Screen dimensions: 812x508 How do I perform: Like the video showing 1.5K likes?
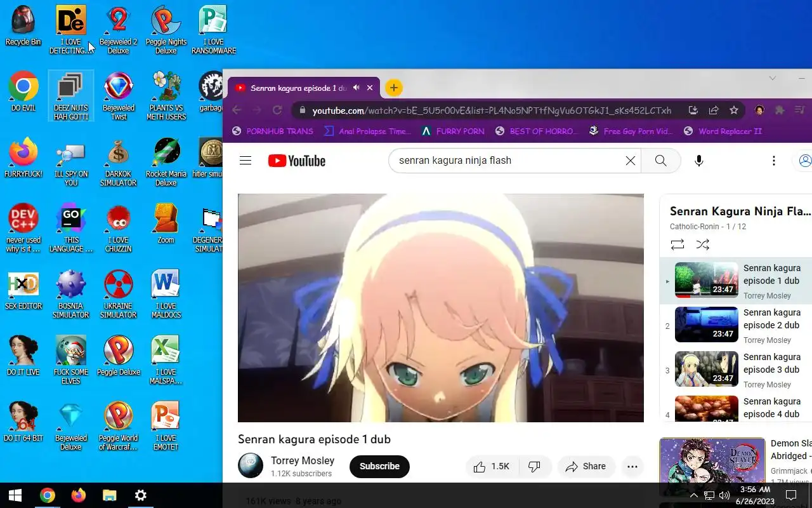492,467
